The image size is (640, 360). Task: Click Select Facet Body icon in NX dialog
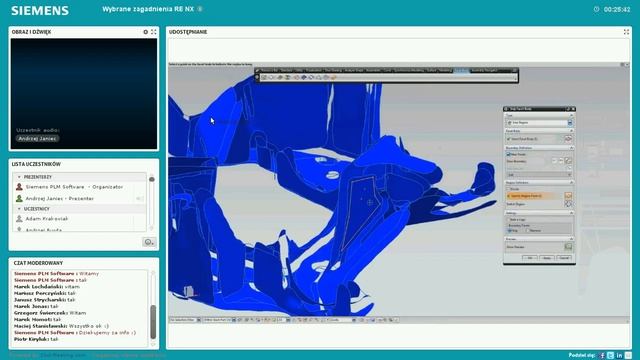click(x=568, y=139)
